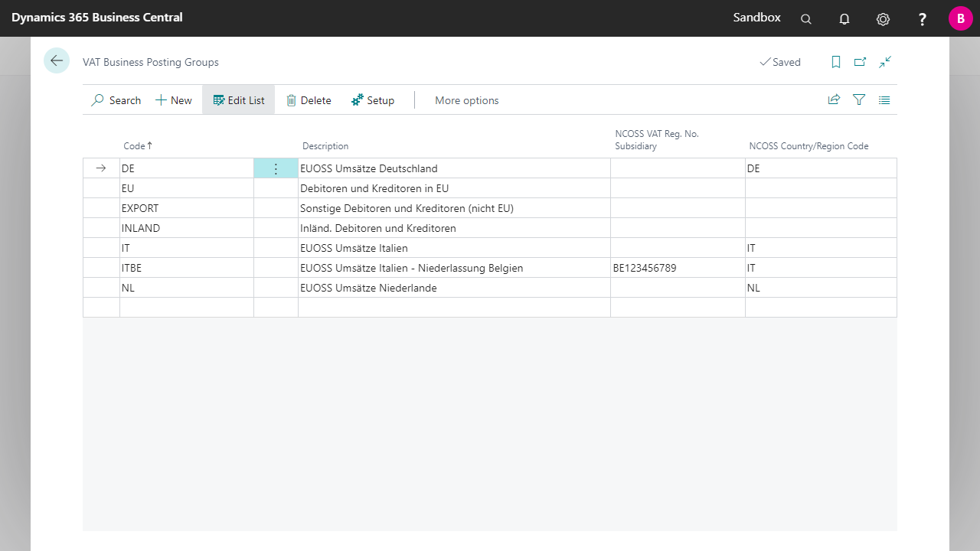Click the BE123456789 VAT number cell
The width and height of the screenshot is (980, 551).
coord(678,268)
